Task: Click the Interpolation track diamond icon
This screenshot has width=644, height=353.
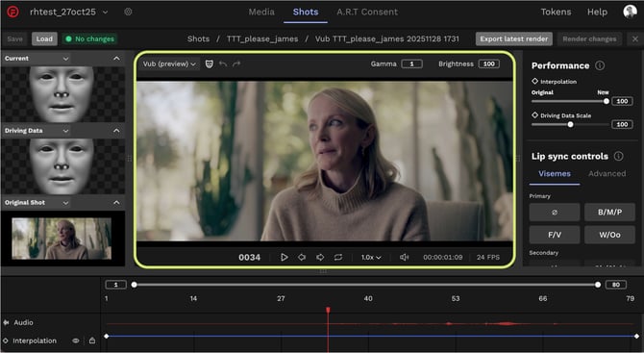Action: (6, 340)
